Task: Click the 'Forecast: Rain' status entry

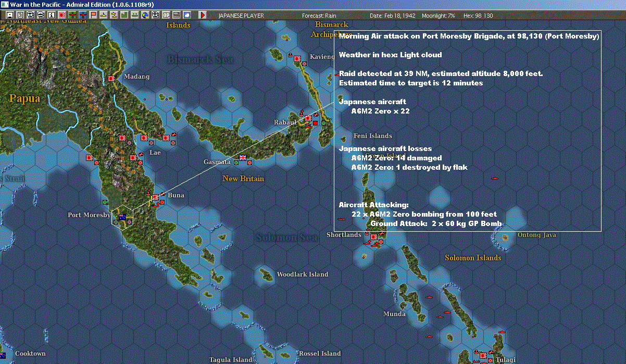Action: 319,16
